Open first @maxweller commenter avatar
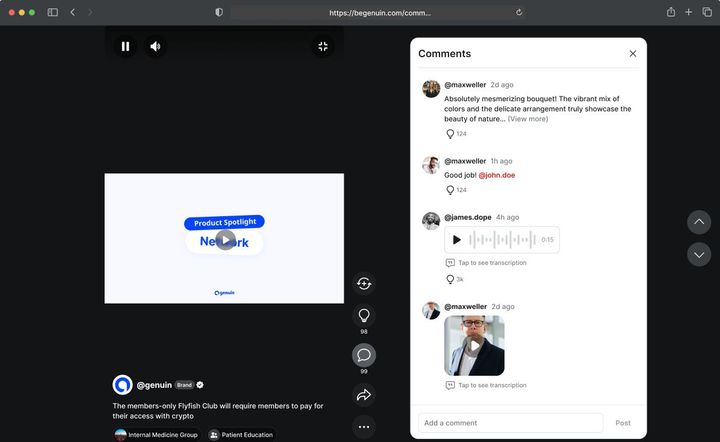This screenshot has height=442, width=720. [431, 89]
